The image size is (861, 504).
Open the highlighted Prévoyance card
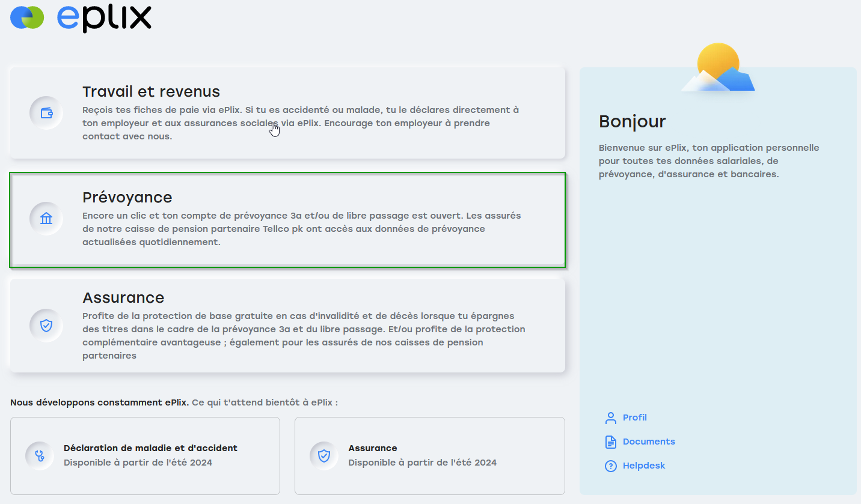[287, 220]
